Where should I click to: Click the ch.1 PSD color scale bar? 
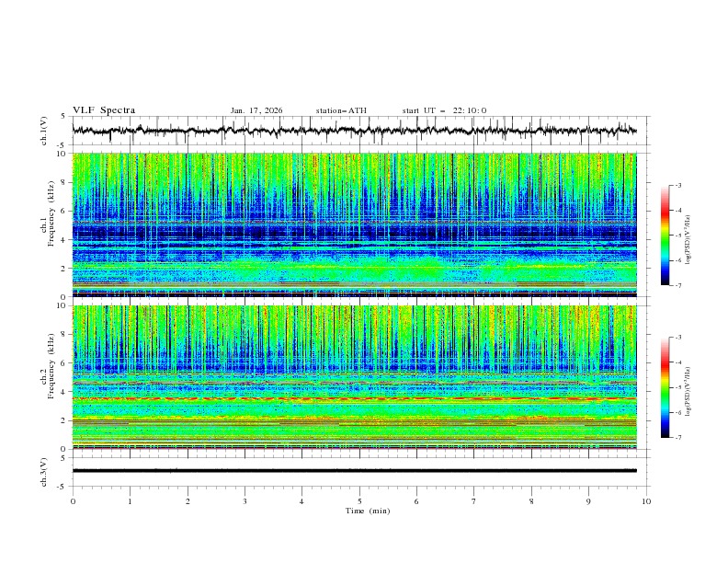coord(665,236)
